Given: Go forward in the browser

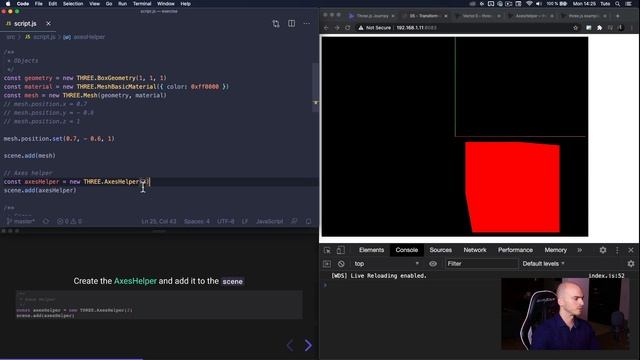Looking at the screenshot, I should 337,28.
